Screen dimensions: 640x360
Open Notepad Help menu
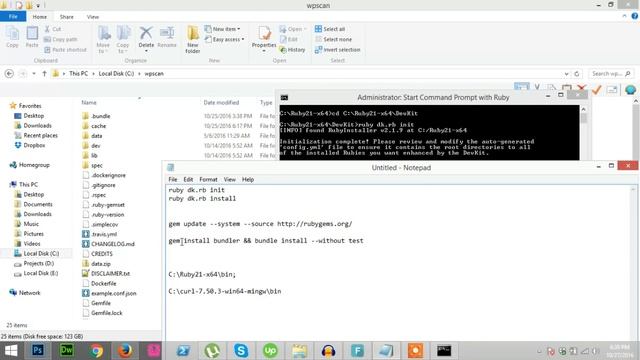pyautogui.click(x=248, y=179)
